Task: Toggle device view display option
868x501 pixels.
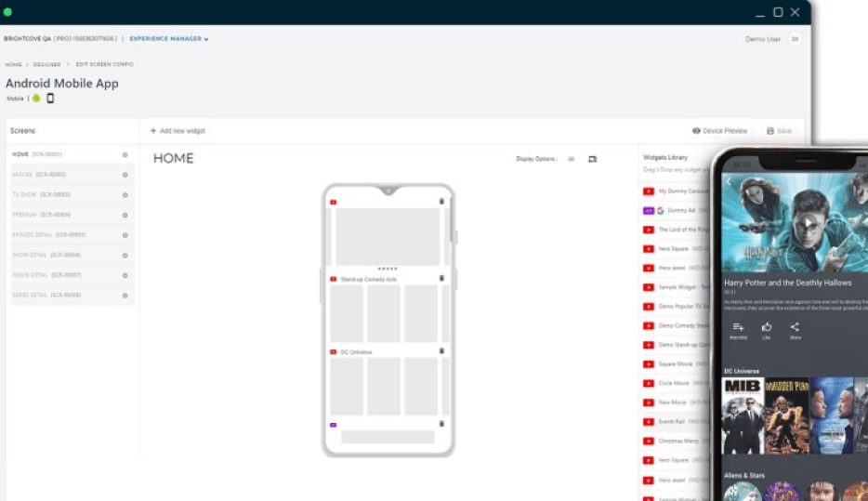Action: click(593, 159)
